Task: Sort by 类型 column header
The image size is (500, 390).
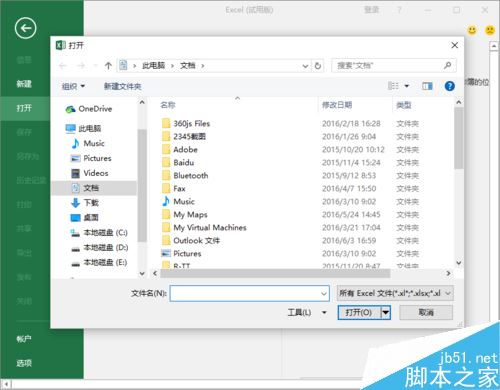Action: coord(404,105)
